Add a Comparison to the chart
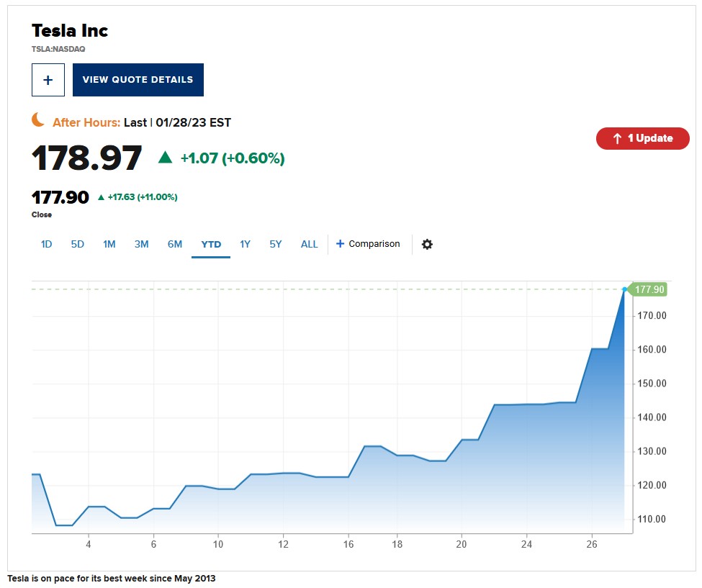702x588 pixels. (x=368, y=244)
